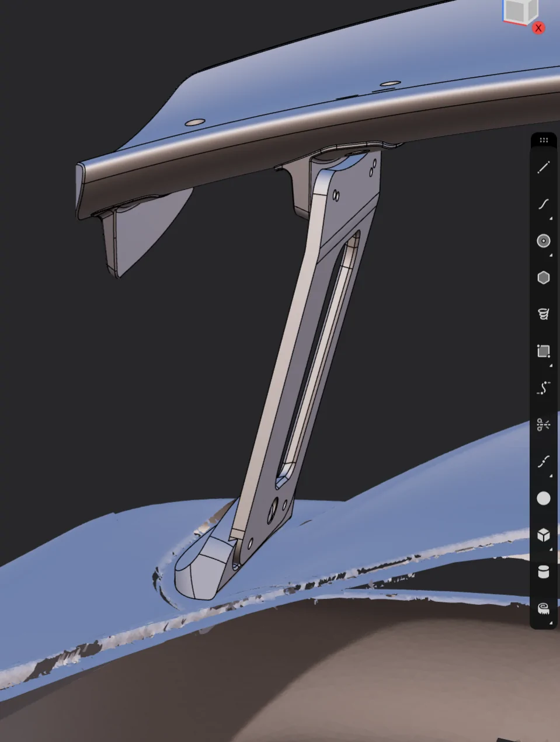560x742 pixels.
Task: Select the Spline curve tool
Action: pos(544,204)
